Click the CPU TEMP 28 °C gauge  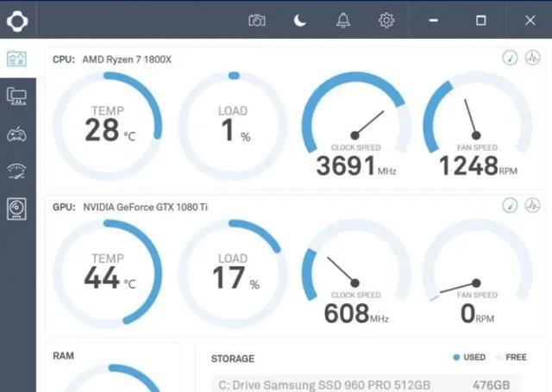[108, 126]
